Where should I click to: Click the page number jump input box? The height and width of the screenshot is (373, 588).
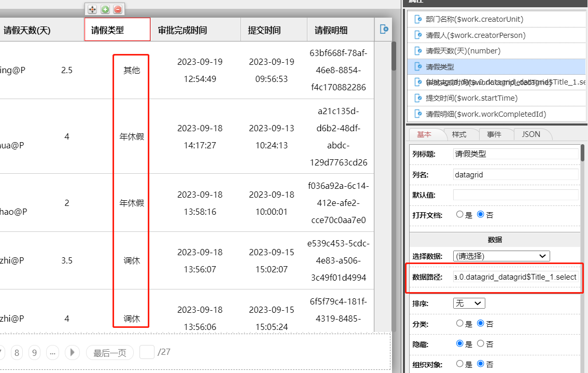click(x=147, y=352)
